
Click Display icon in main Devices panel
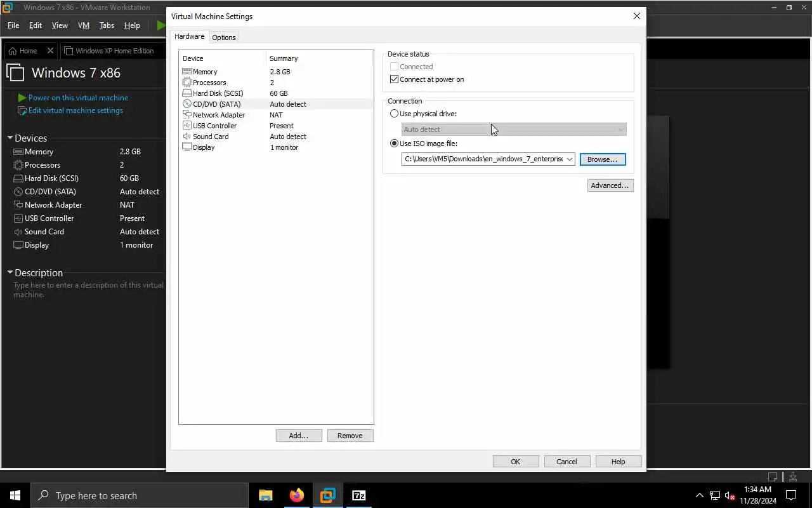point(18,245)
